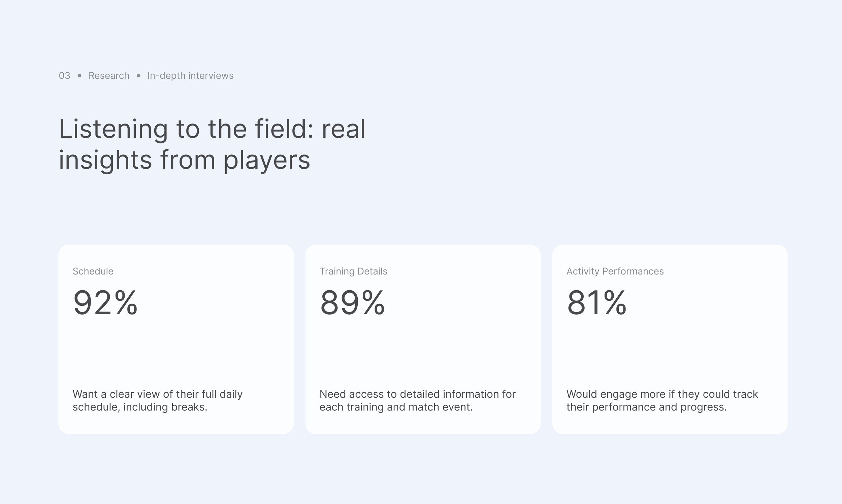This screenshot has width=842, height=504.
Task: Select the text about full daily schedule
Action: [157, 400]
